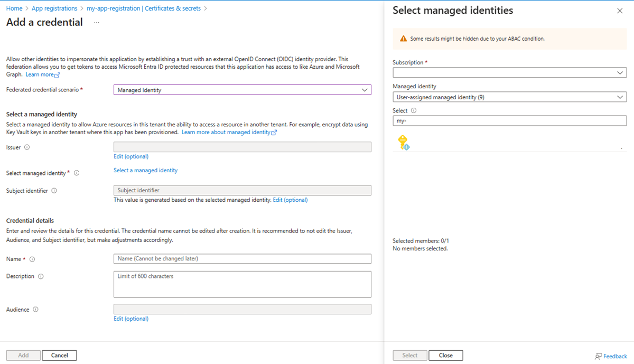Click the Select a managed identity link

click(x=145, y=170)
